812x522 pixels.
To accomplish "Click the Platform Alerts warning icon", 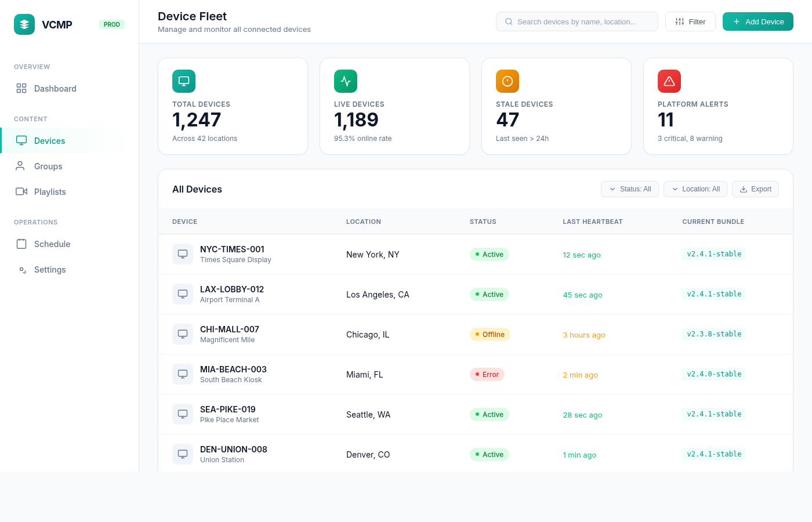I will point(669,81).
